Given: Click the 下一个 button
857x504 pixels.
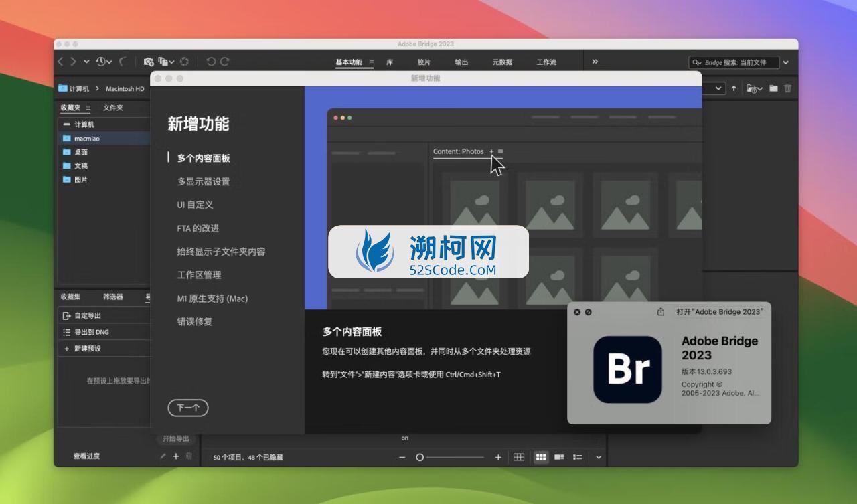Looking at the screenshot, I should [188, 408].
